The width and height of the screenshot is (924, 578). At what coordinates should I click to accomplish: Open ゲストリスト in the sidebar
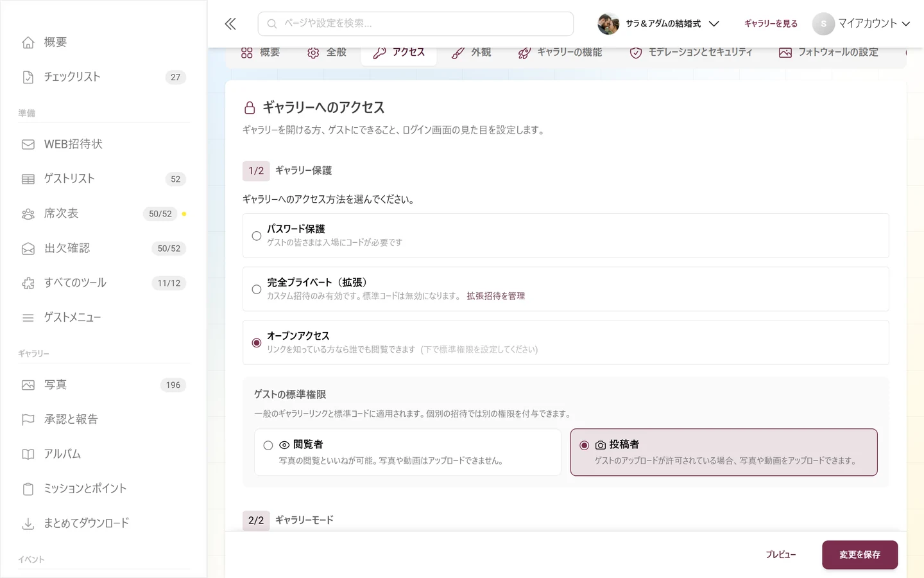[x=104, y=179]
